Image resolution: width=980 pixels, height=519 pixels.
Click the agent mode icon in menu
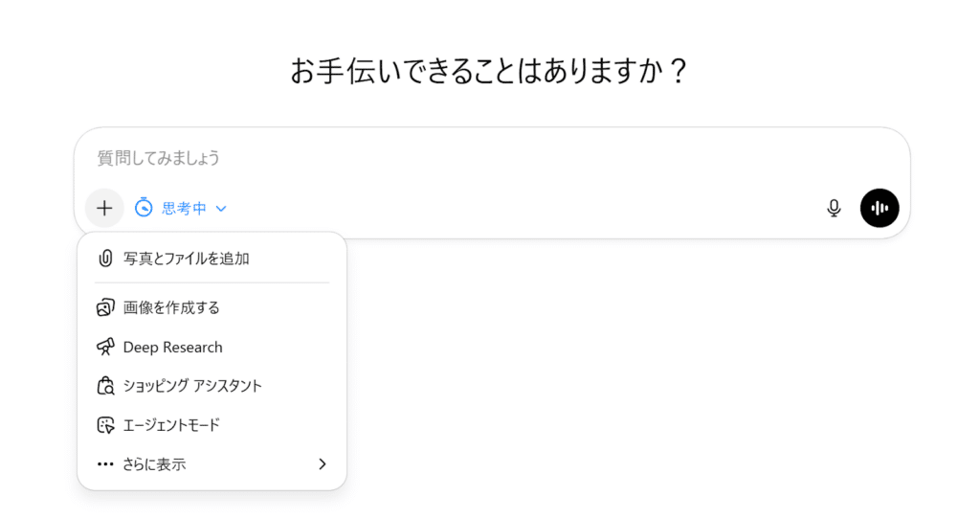click(105, 425)
